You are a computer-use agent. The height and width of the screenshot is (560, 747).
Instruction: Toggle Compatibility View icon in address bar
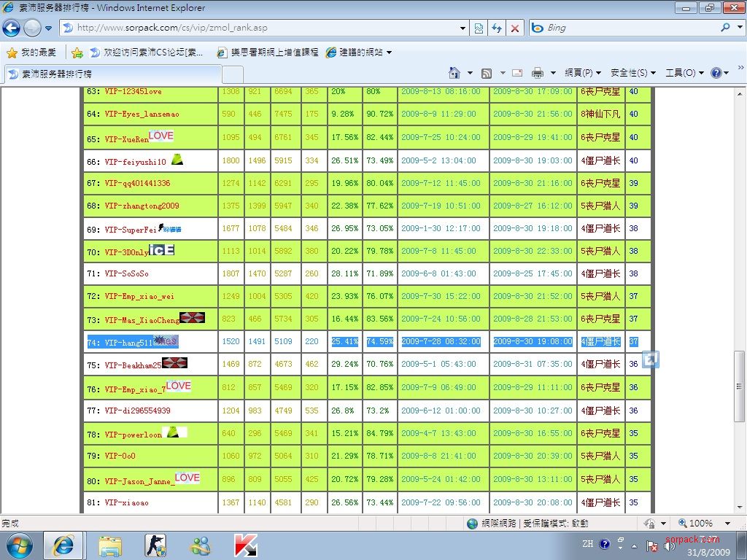[479, 28]
